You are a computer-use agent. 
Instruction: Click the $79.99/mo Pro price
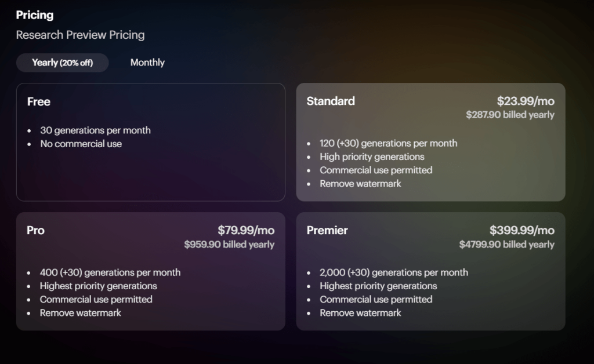coord(246,230)
